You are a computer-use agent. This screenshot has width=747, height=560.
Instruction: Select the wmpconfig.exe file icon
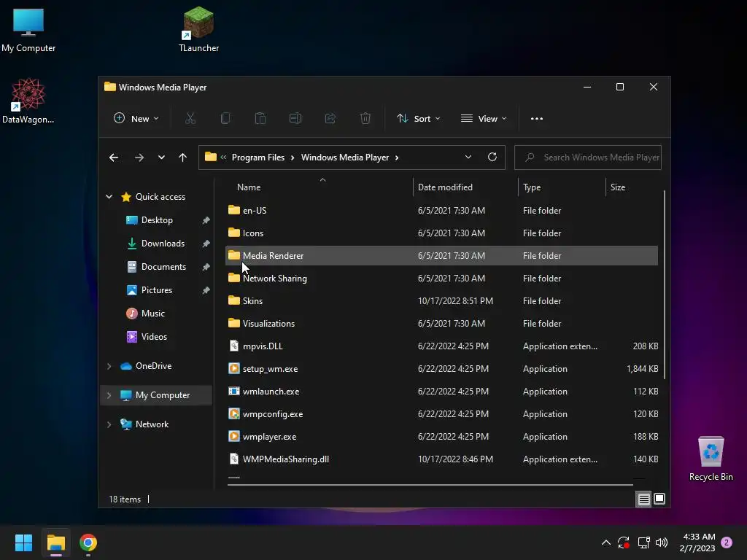234,414
